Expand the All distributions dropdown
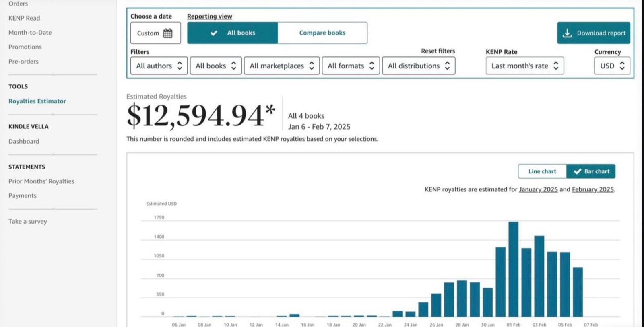The height and width of the screenshot is (327, 644). (x=418, y=66)
